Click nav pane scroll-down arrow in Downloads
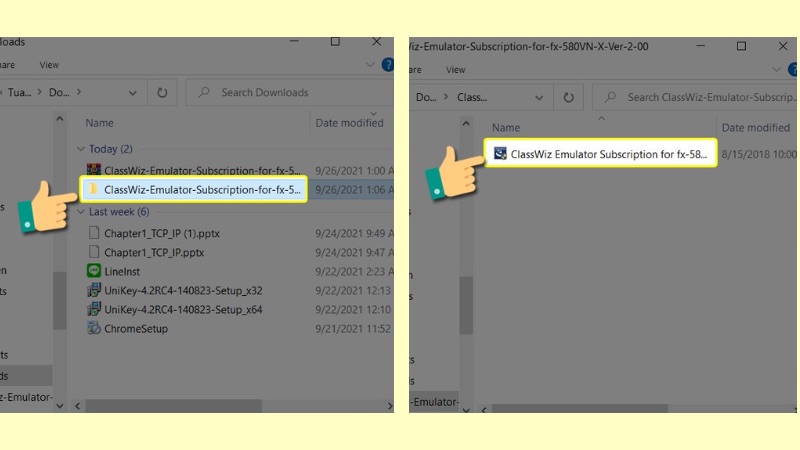This screenshot has width=800, height=450. pyautogui.click(x=60, y=406)
